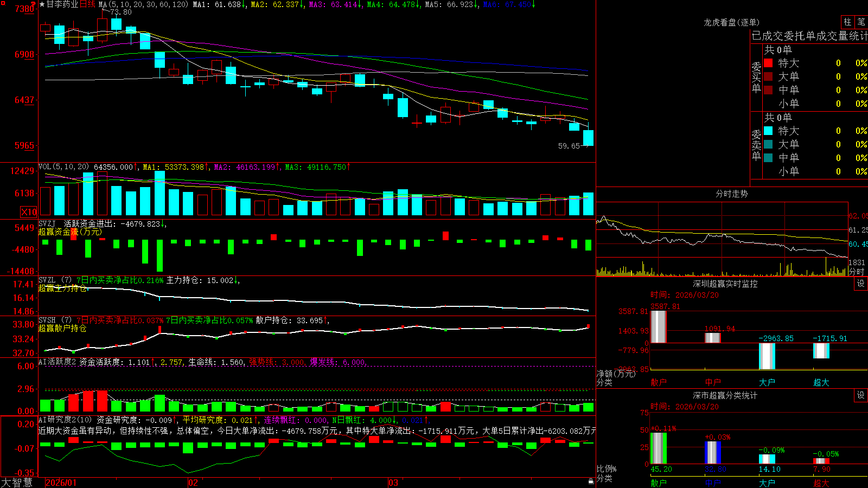Viewport: 868px width, 488px height.
Task: Click the 03 month timeline marker
Action: click(393, 483)
